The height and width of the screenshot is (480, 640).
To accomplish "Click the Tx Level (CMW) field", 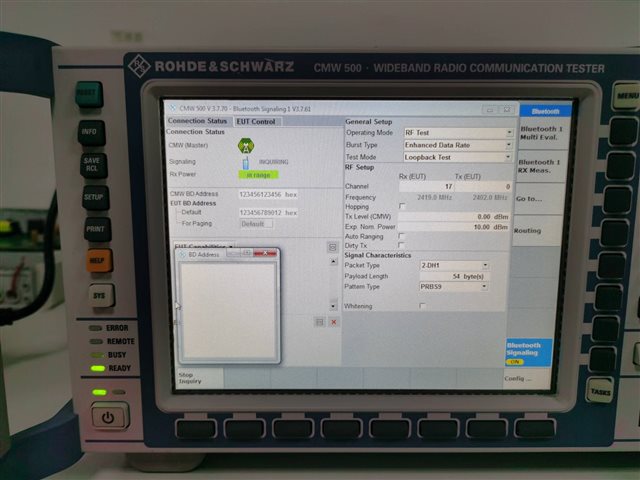I will [453, 217].
